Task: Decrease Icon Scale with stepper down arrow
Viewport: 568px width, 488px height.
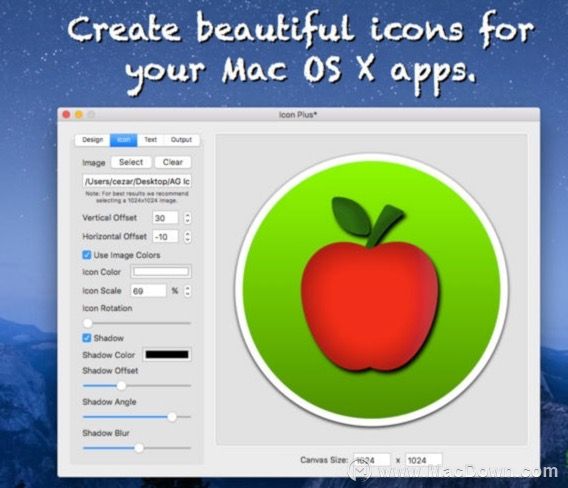Action: 187,294
